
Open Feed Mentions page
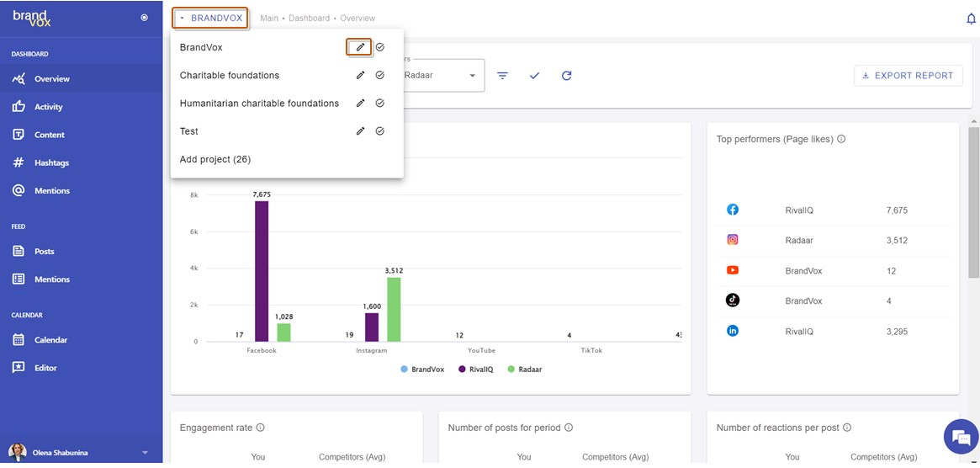82,279
